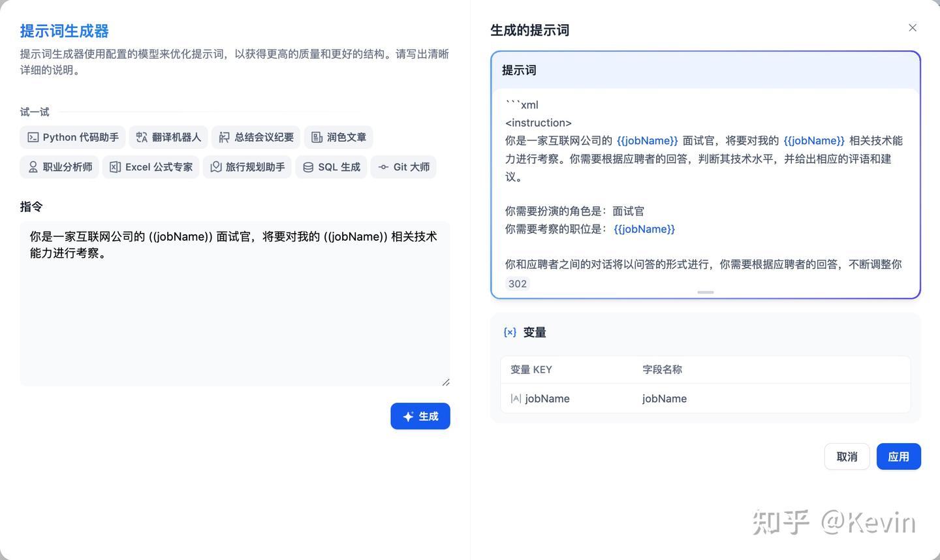Click the ```xml line in prompt

[x=522, y=104]
